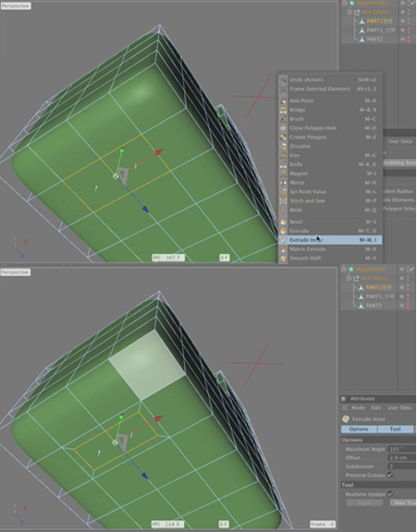Click the Stitch and Sew icon

[x=283, y=200]
